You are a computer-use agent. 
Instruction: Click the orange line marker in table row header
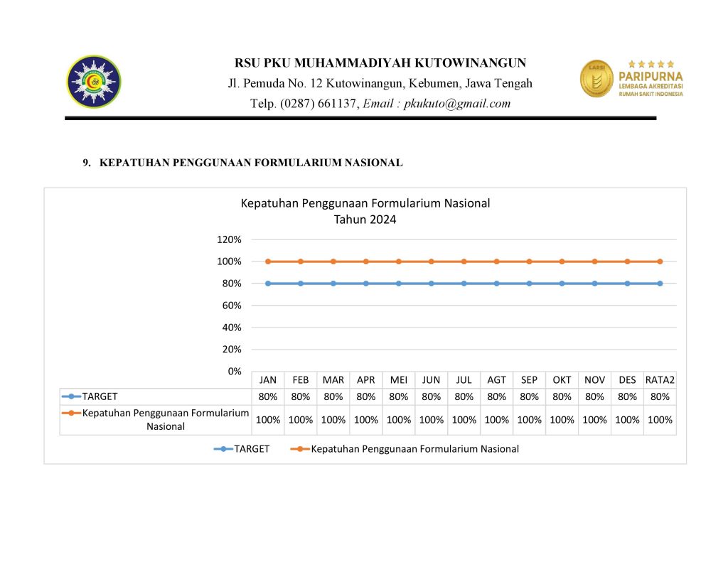tap(72, 413)
